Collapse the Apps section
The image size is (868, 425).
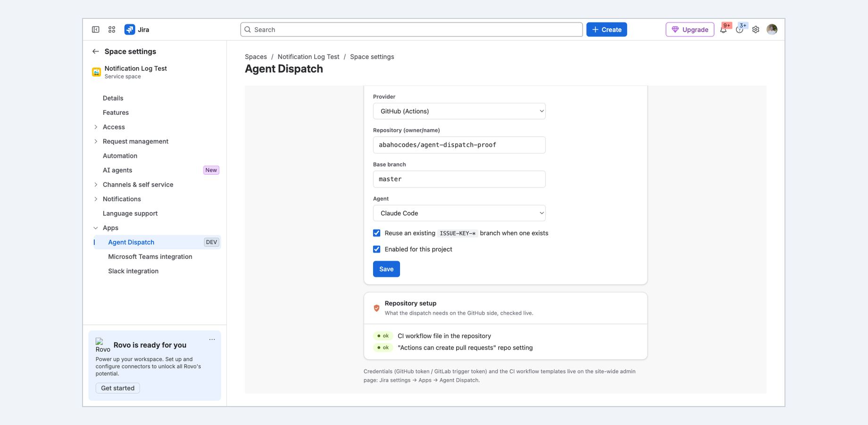(96, 228)
